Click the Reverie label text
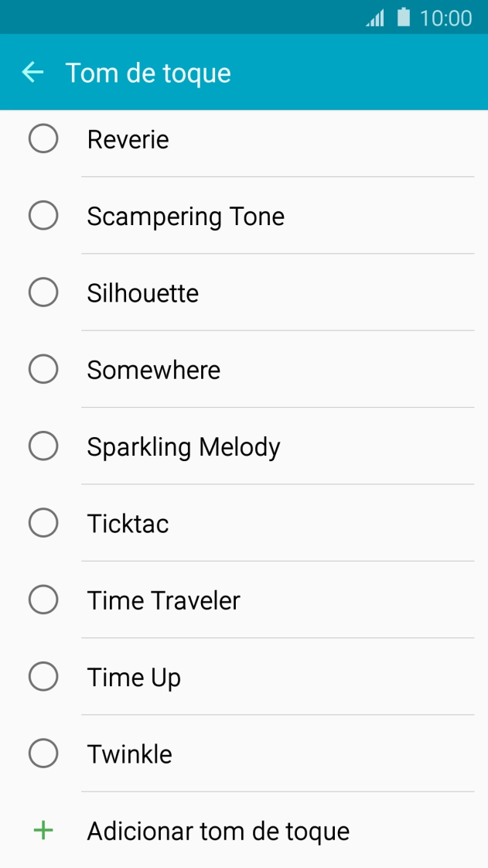 pos(128,139)
